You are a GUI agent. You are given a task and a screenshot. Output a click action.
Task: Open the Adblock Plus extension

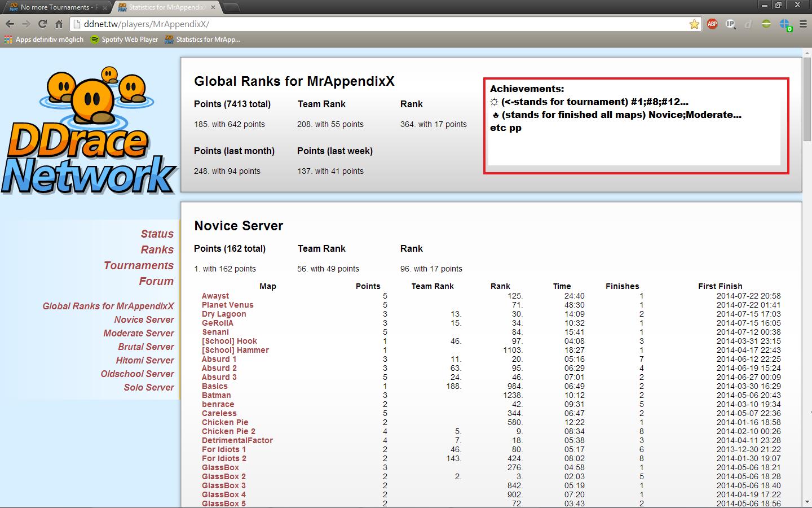712,24
